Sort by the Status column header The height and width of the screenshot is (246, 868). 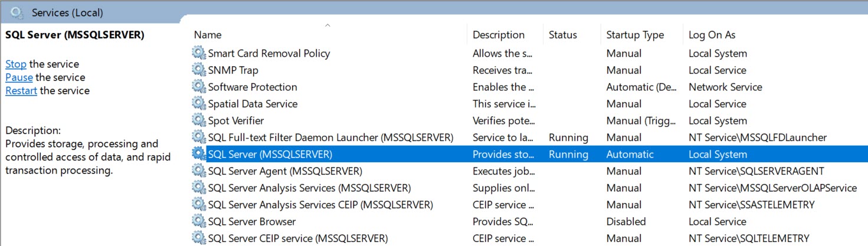[x=563, y=35]
